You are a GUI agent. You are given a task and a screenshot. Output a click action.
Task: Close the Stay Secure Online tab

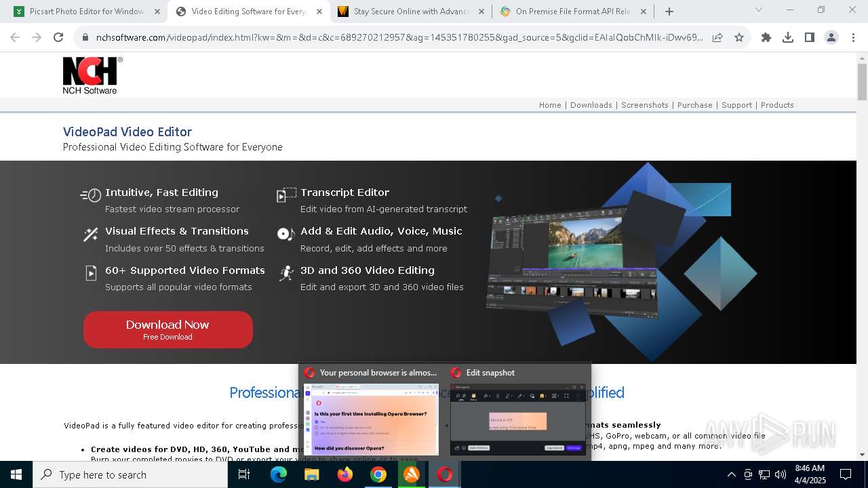click(x=481, y=12)
